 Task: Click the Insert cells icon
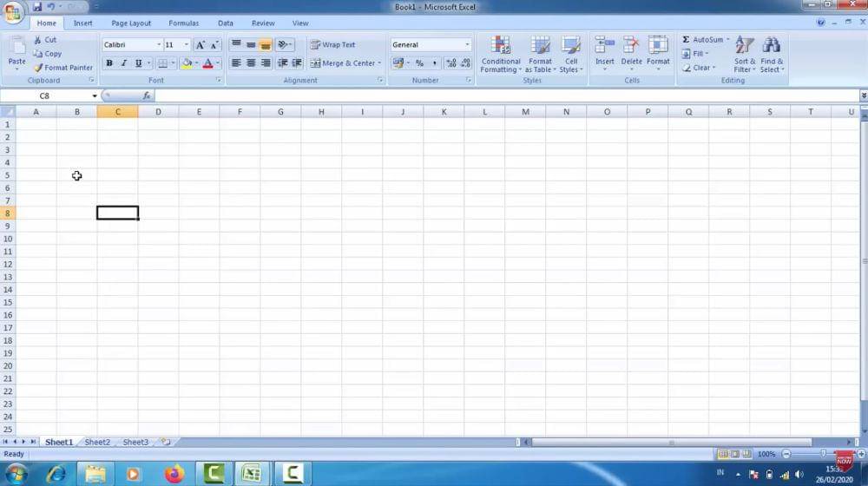point(605,46)
